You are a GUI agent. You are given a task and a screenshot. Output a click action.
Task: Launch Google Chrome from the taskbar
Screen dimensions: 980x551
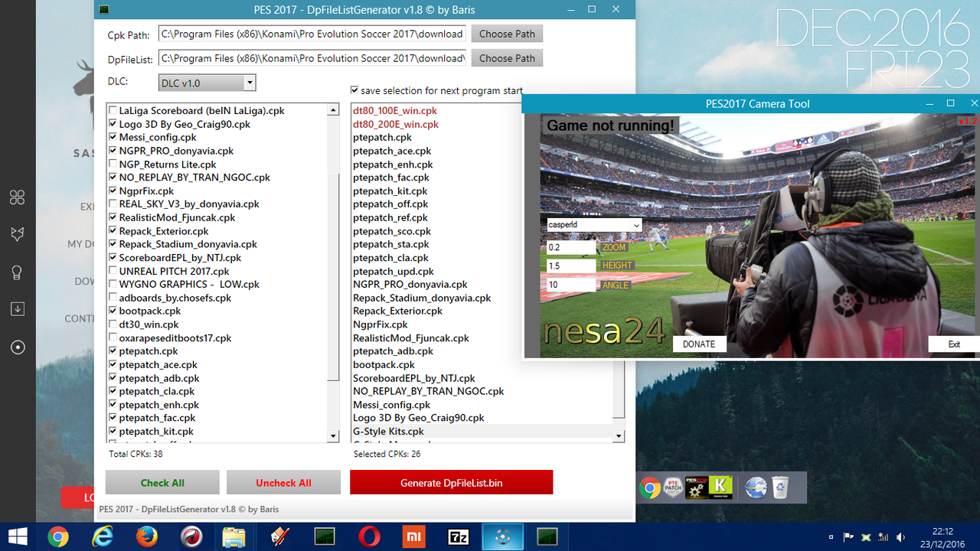tap(58, 537)
